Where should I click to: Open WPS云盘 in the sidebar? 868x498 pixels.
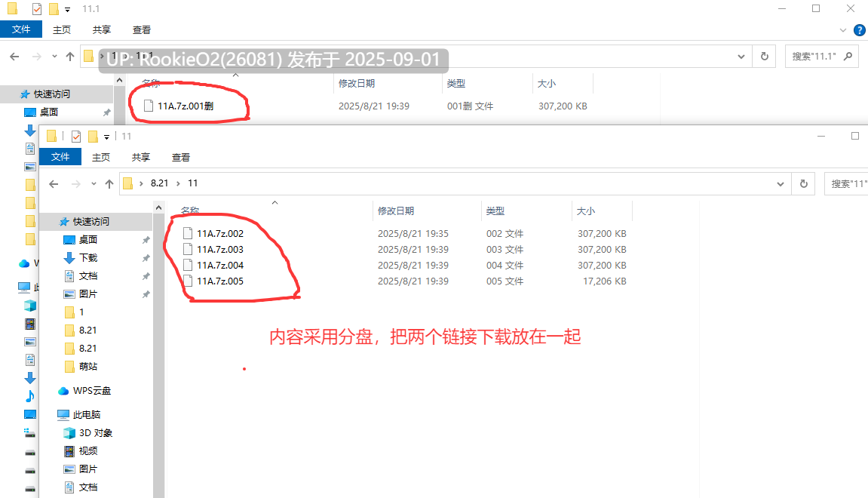point(91,391)
